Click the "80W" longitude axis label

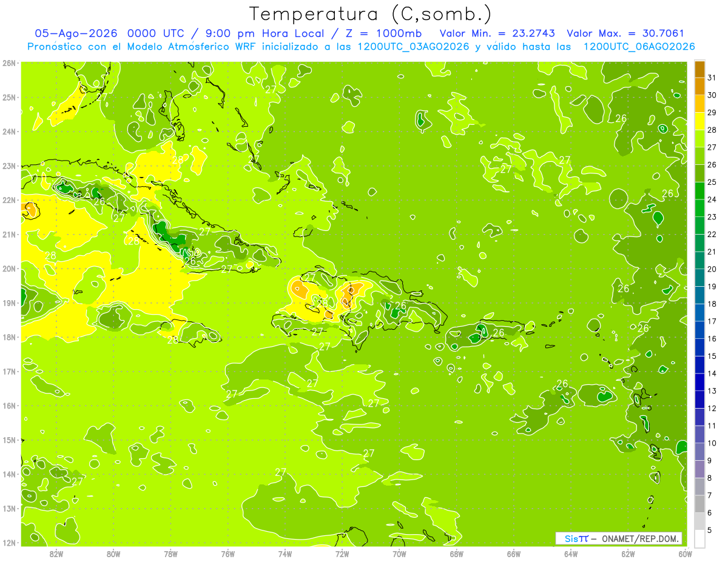[x=113, y=554]
